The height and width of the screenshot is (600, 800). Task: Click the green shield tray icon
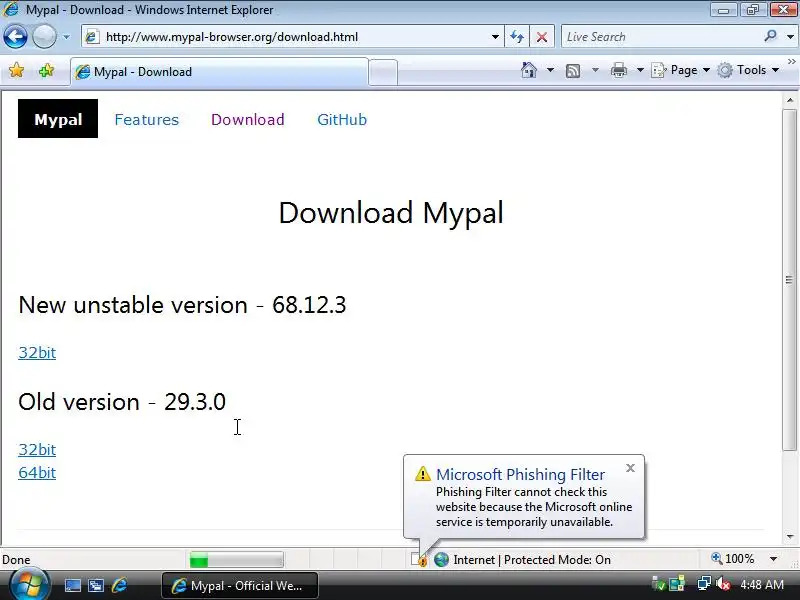point(658,584)
